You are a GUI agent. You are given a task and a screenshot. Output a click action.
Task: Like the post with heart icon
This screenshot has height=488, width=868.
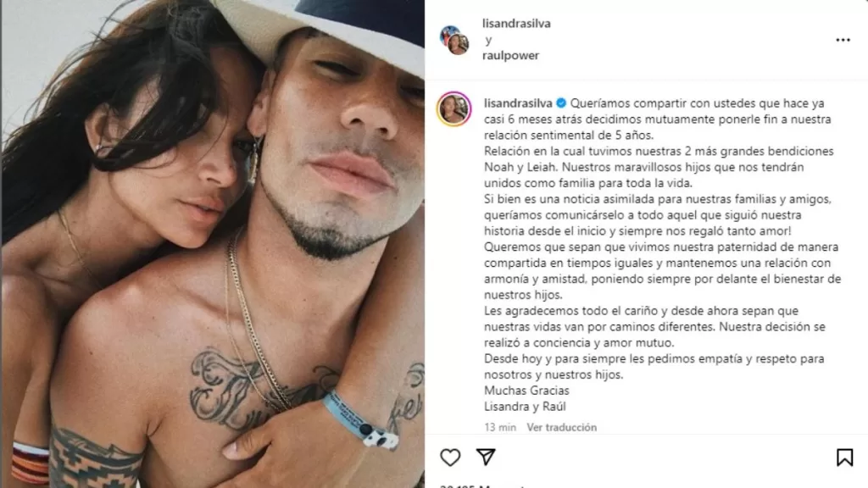[450, 457]
